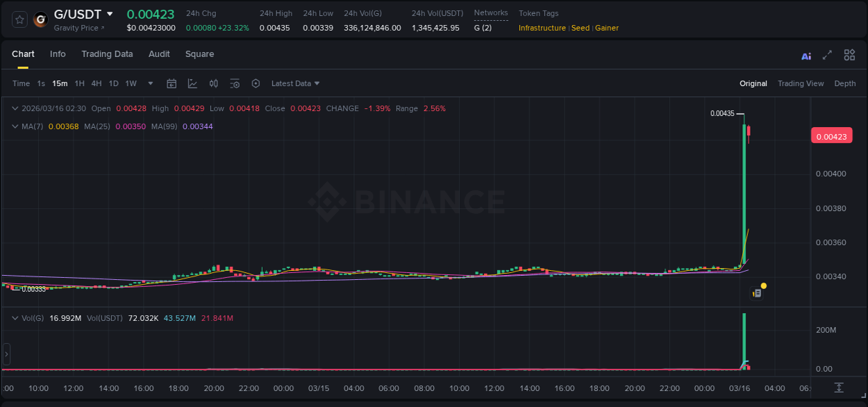This screenshot has height=407, width=868.
Task: Open the Latest Data dropdown
Action: 294,83
